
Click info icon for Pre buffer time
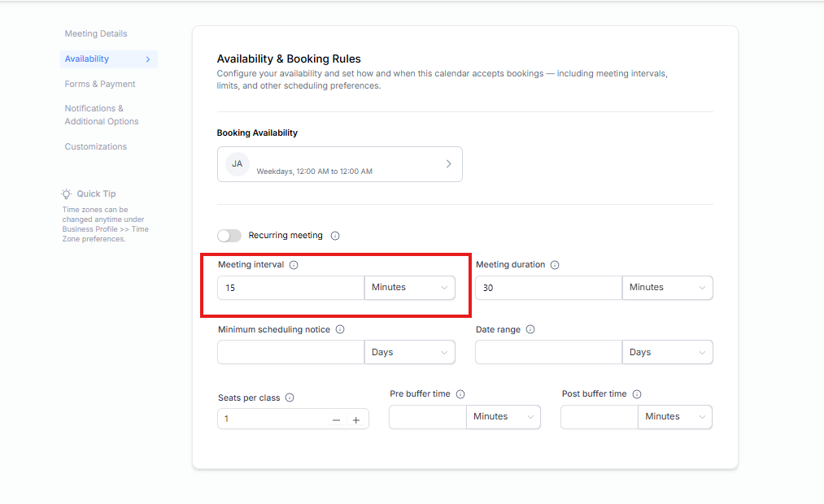[460, 394]
